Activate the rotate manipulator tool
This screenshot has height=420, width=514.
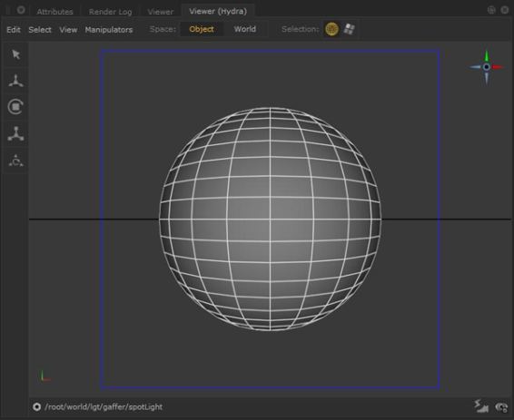tap(15, 107)
